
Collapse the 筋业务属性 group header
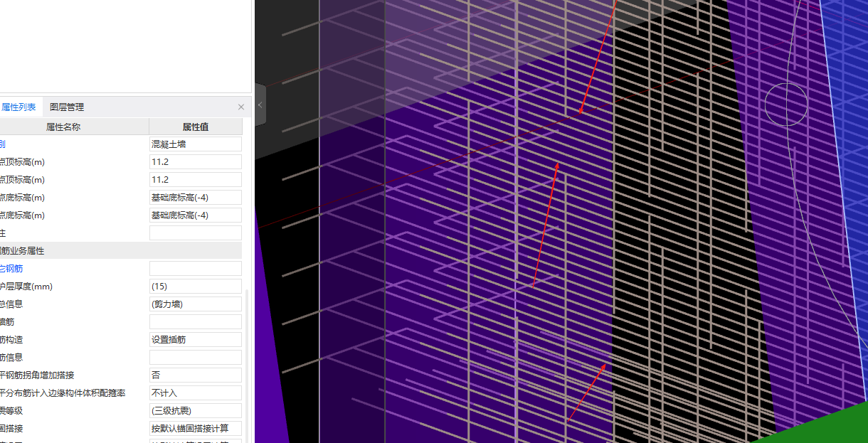121,250
